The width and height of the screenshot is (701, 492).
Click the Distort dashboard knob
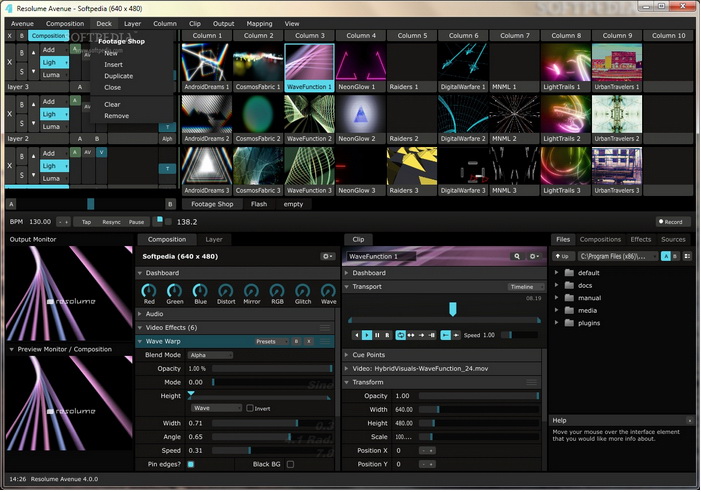click(226, 291)
